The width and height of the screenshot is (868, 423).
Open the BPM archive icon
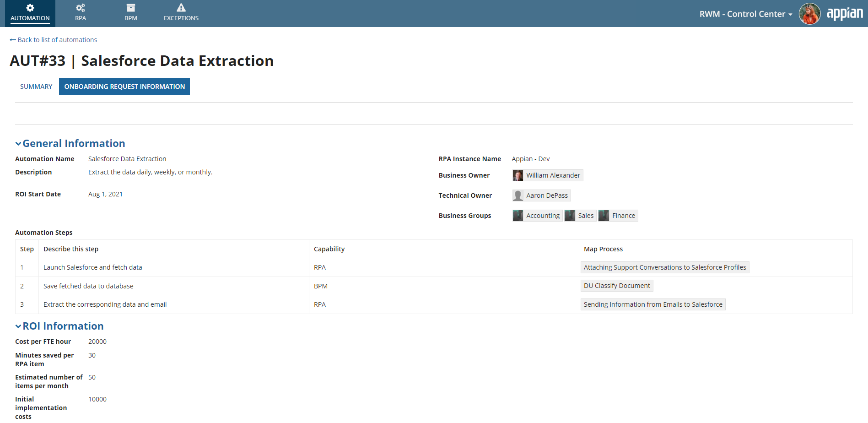click(131, 8)
